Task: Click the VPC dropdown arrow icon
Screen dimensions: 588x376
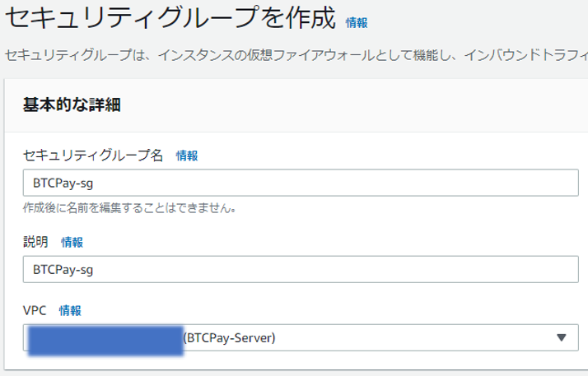Action: (562, 338)
